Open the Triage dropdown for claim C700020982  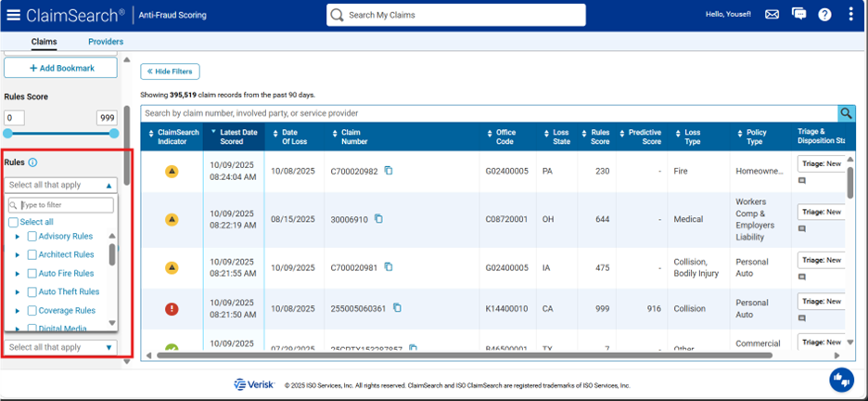(x=822, y=164)
